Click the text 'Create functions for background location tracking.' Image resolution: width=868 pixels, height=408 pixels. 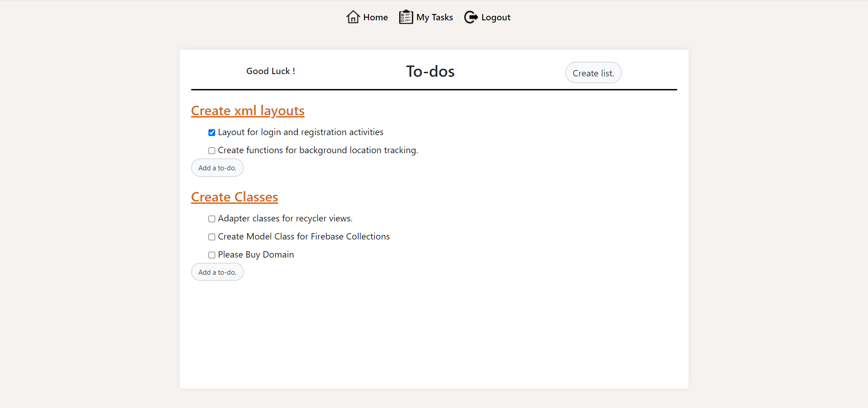coord(318,150)
